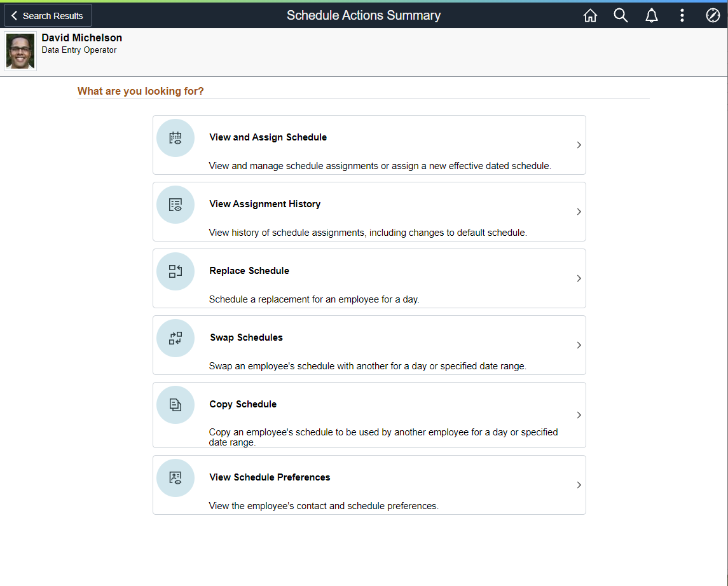Open the Actions menu (three dots)
728x586 pixels.
coord(682,16)
